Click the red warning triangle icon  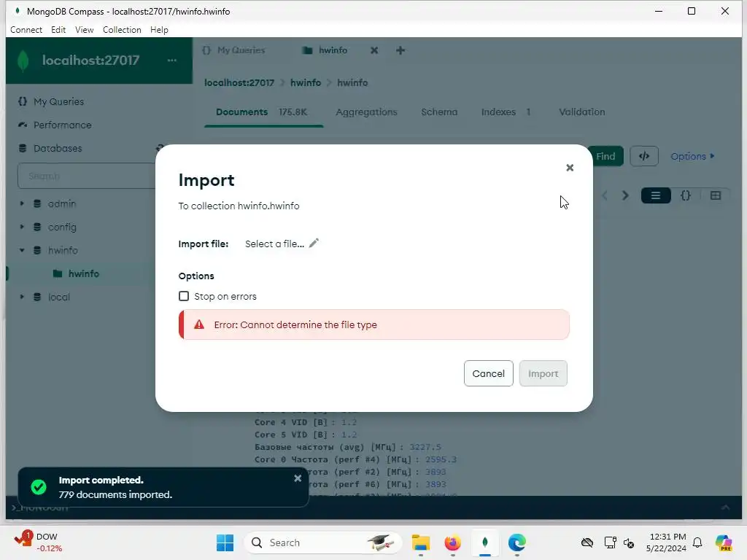click(x=199, y=324)
